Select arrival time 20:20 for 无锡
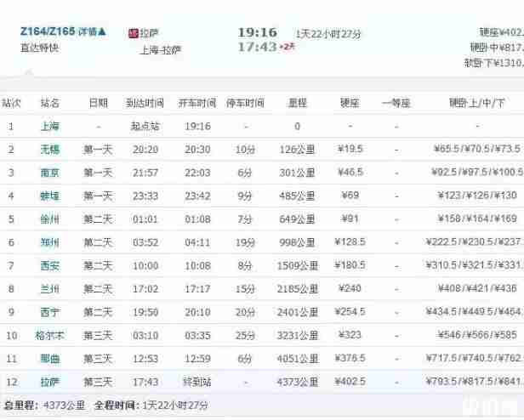This screenshot has height=420, width=524. click(145, 150)
